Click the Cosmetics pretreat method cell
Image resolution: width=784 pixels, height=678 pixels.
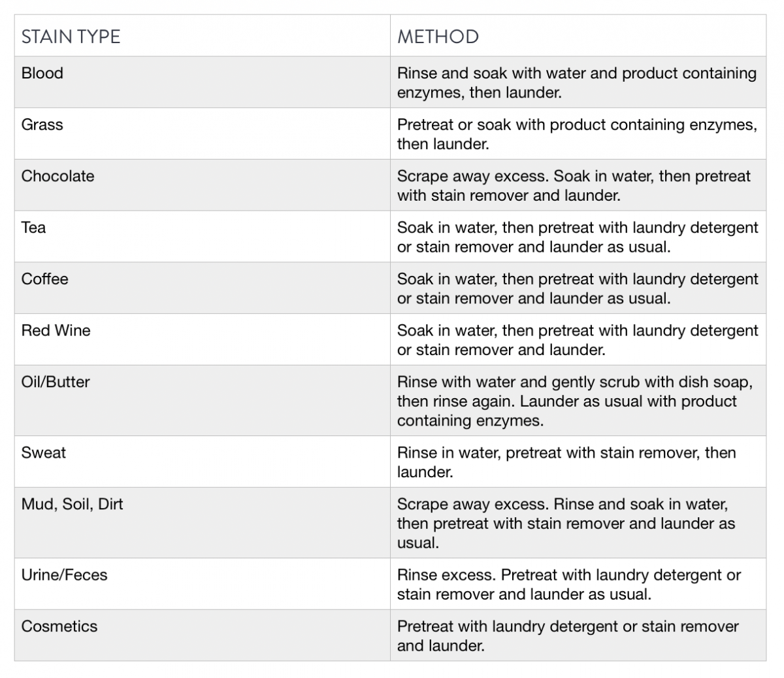tap(567, 636)
